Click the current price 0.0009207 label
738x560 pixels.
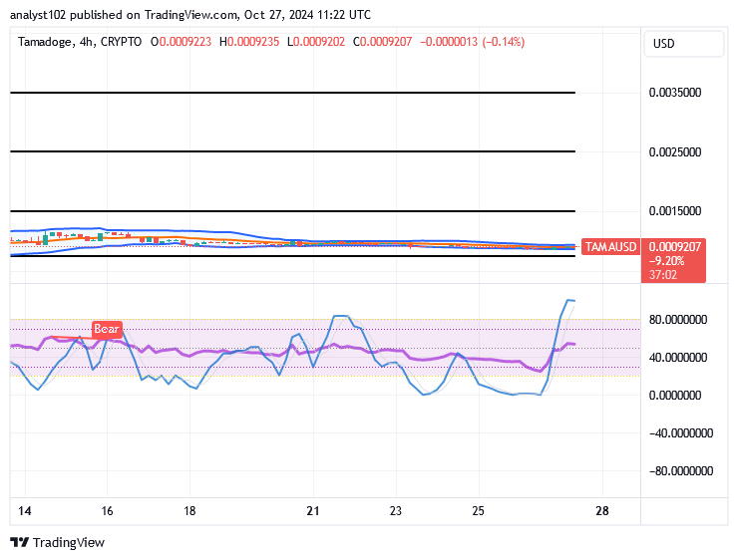coord(674,246)
